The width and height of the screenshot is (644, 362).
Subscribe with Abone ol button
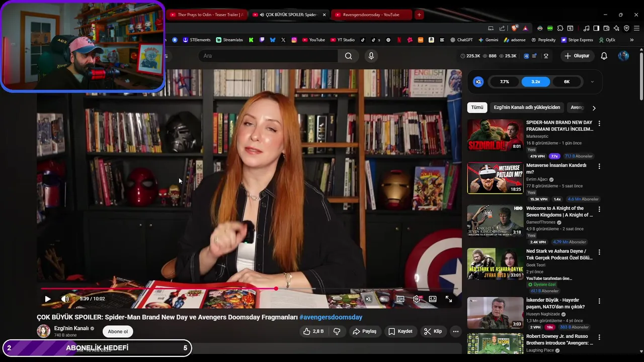(118, 331)
